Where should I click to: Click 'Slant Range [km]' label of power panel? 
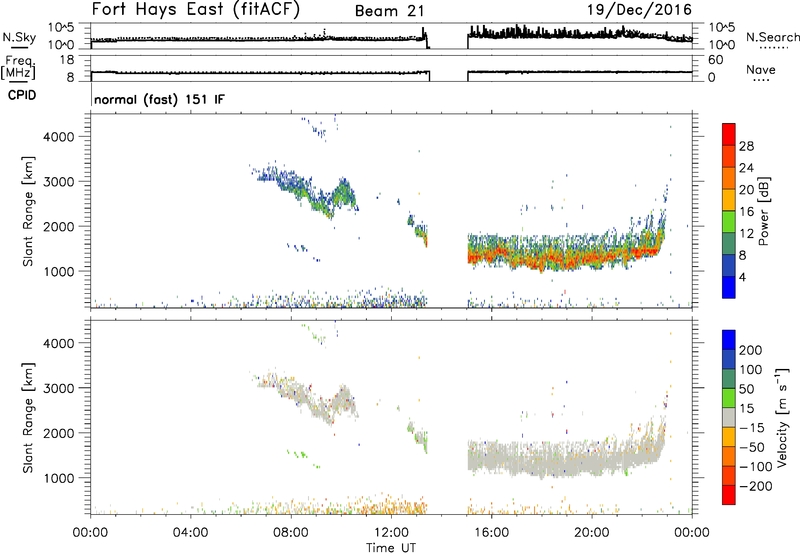tap(28, 211)
